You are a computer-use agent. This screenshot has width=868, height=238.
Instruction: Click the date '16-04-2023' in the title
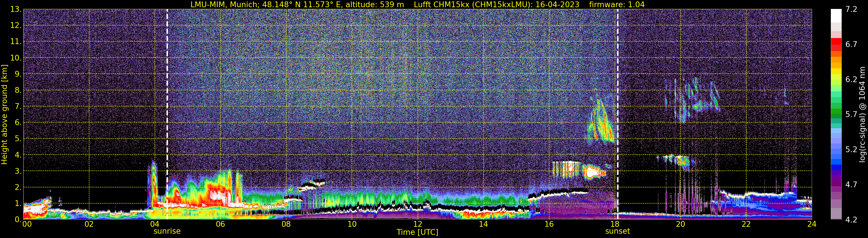(x=557, y=4)
